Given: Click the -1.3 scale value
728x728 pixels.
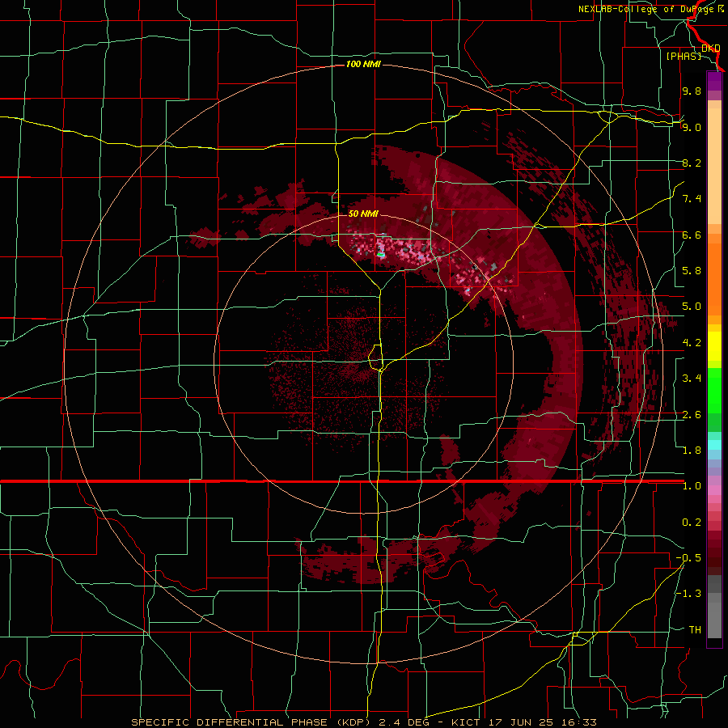Looking at the screenshot, I should coord(688,594).
